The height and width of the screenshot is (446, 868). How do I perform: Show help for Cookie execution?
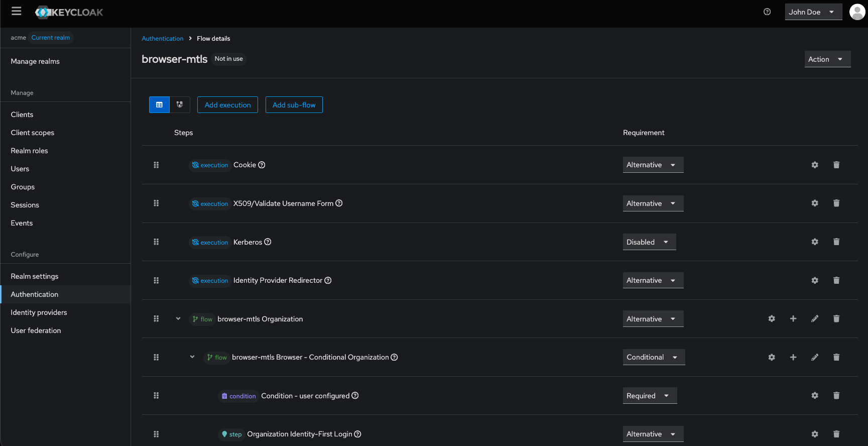click(262, 165)
